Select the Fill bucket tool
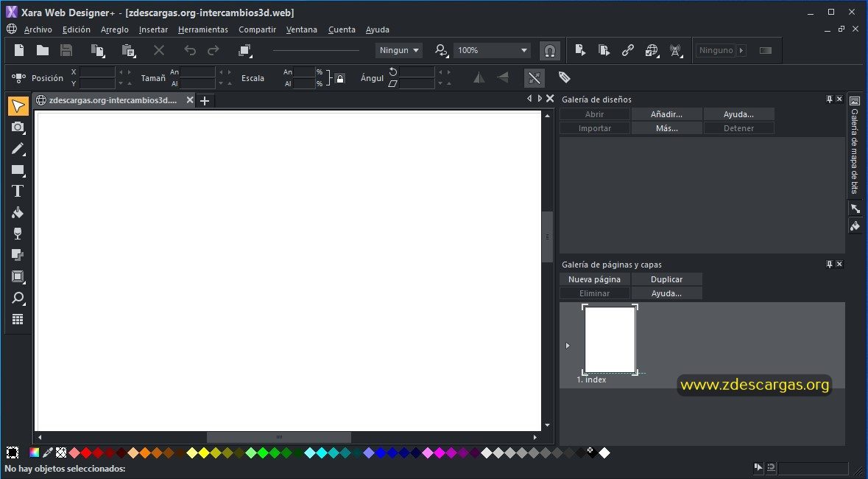Viewport: 868px width, 479px height. pos(18,213)
